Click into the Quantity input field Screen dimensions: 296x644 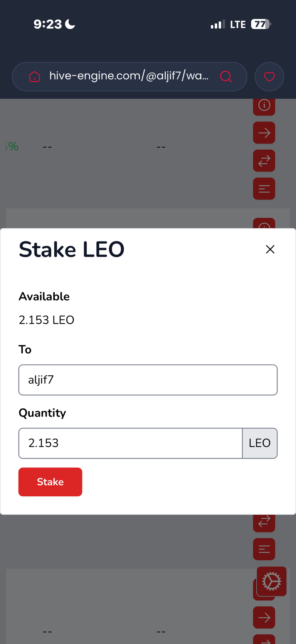coord(130,443)
